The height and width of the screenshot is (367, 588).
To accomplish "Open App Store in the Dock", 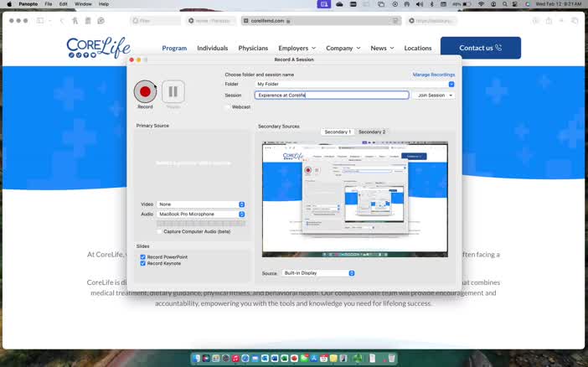I will (314, 359).
